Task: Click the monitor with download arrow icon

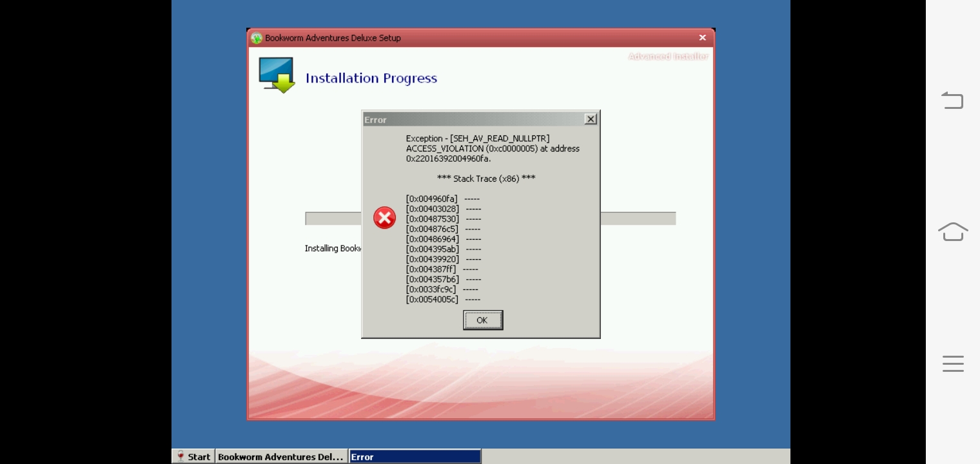Action: pos(277,75)
